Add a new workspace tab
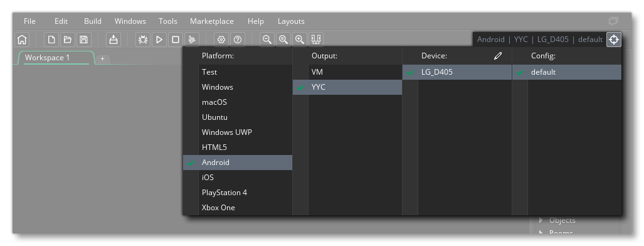 tap(103, 59)
